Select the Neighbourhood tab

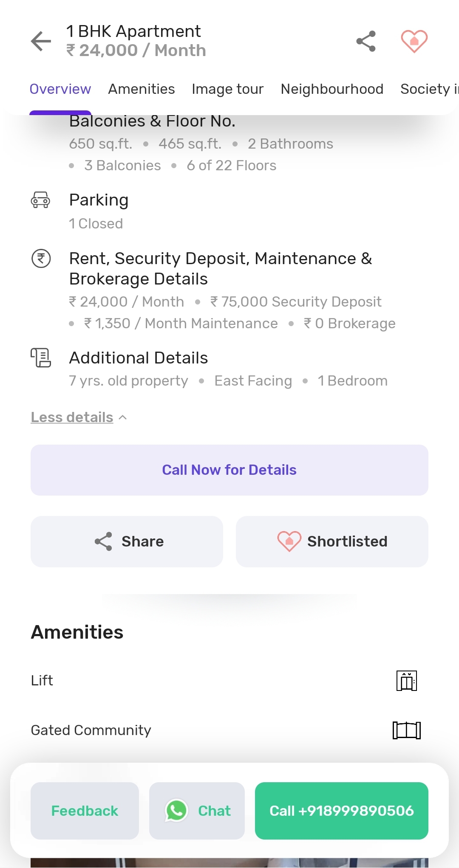tap(332, 89)
